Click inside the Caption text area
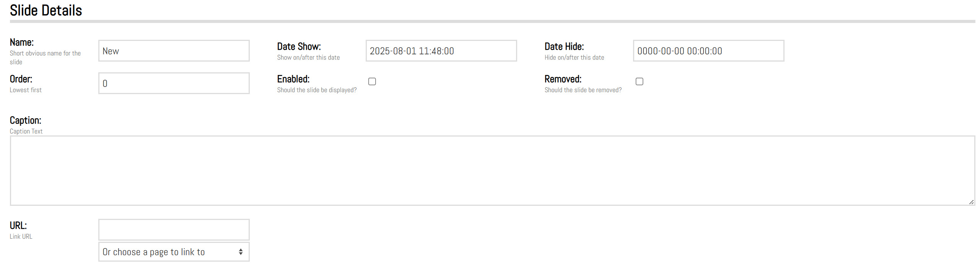Screen dimensions: 980x272 tap(492, 171)
